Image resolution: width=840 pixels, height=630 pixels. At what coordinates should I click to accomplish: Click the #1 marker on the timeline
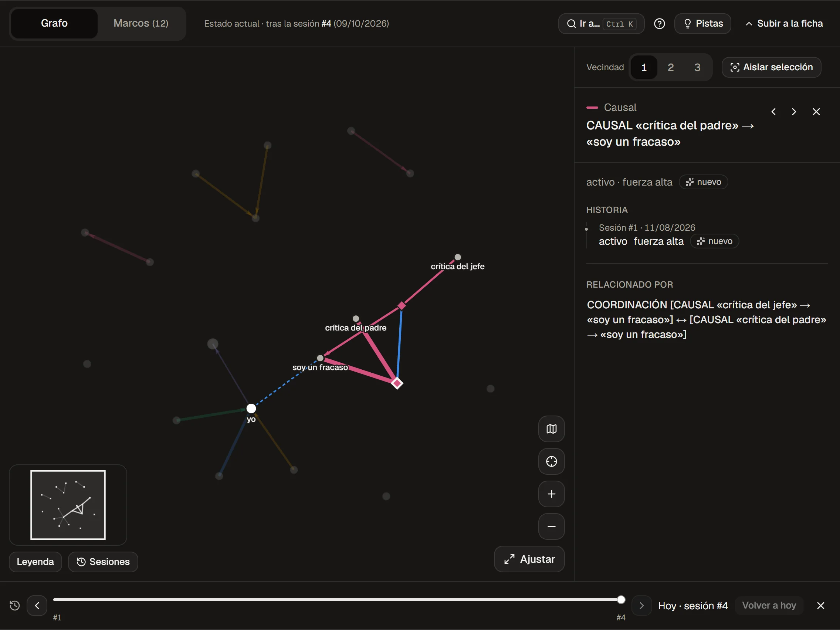tap(57, 617)
